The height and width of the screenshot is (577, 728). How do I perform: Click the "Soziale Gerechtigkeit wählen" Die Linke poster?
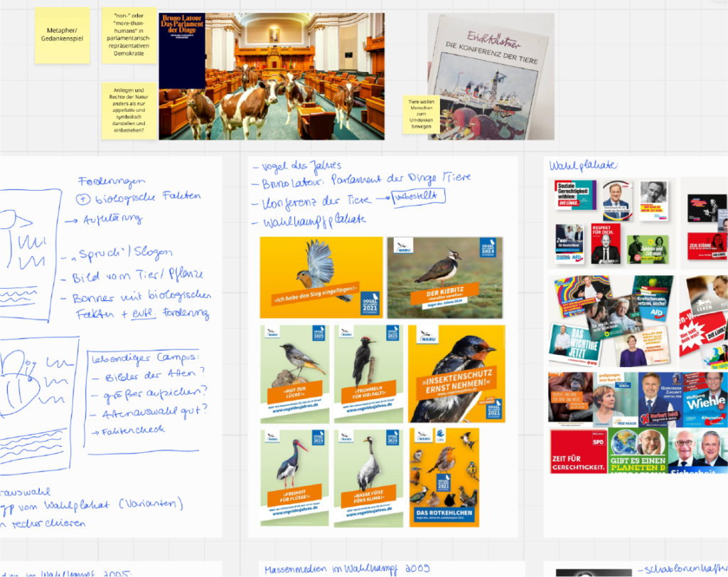[574, 199]
